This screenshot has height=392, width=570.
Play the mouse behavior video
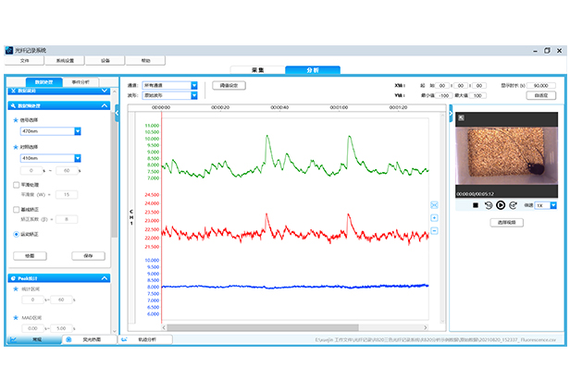point(501,205)
